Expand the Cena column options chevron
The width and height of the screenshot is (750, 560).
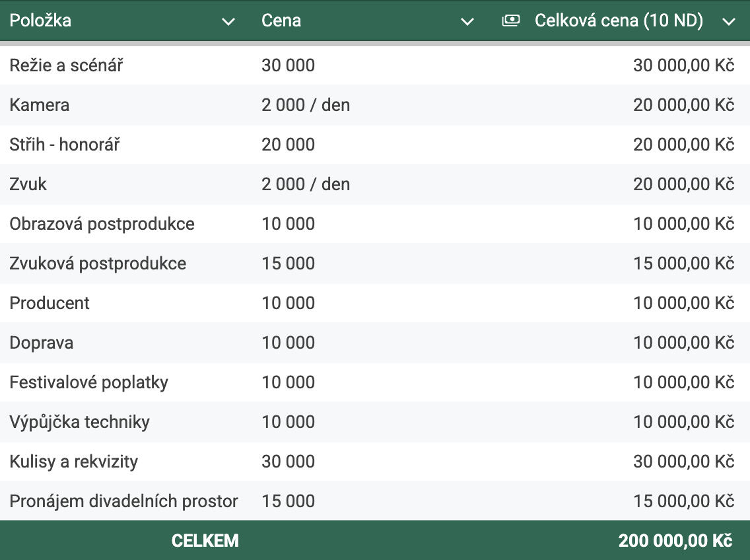coord(467,22)
